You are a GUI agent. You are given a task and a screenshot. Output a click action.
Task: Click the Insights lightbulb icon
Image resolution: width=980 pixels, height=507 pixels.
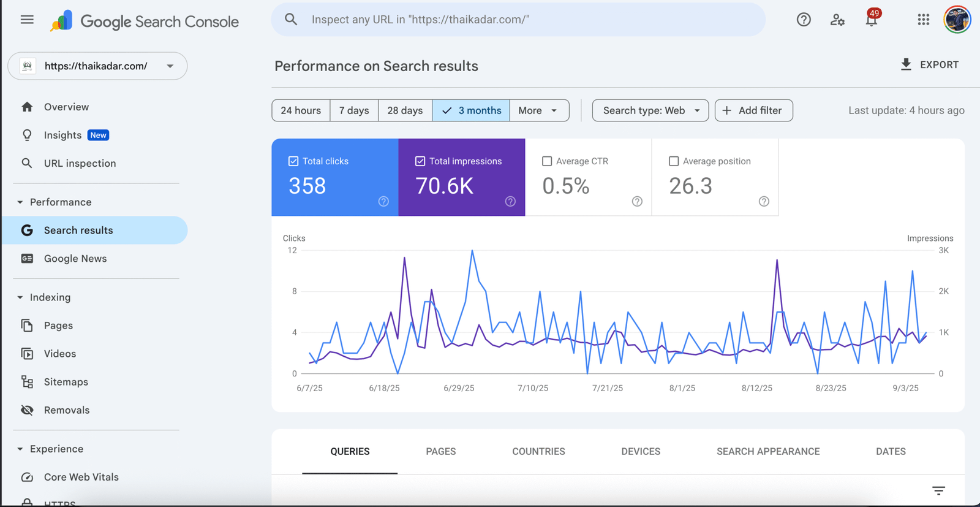click(27, 135)
